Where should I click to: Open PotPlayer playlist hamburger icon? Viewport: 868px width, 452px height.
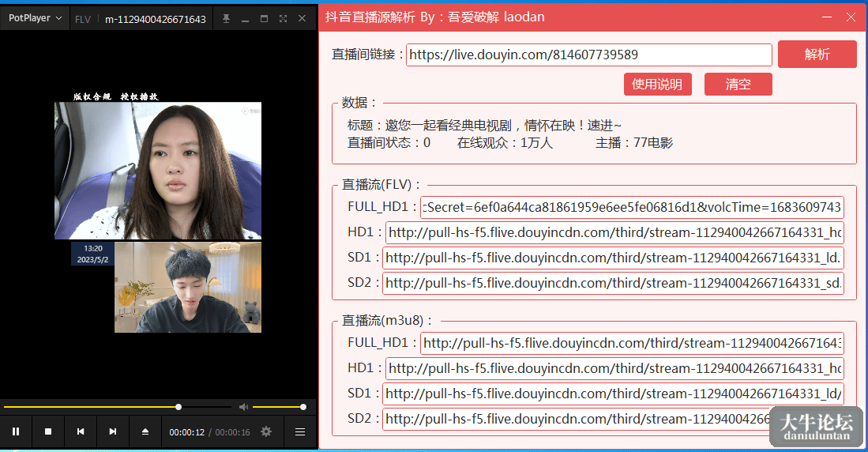point(300,431)
